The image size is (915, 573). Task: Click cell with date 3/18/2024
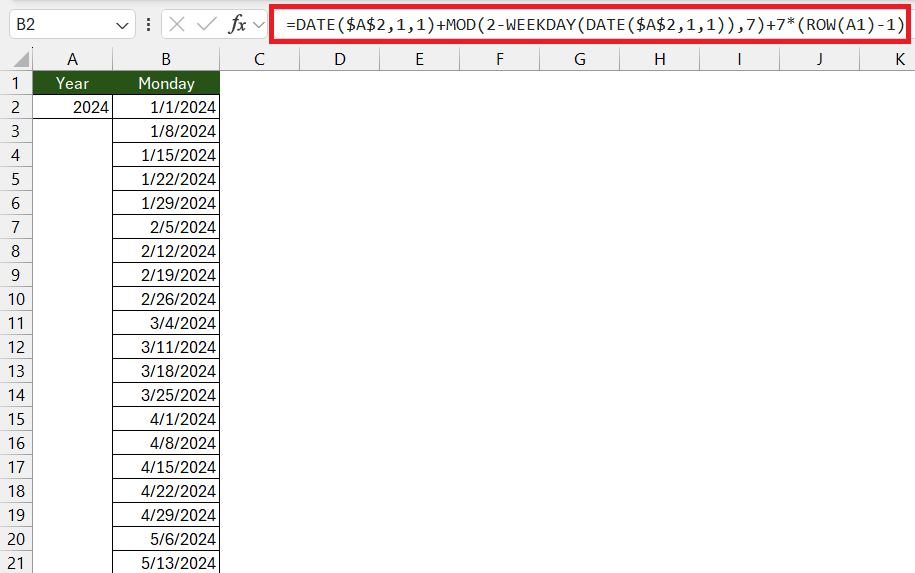[x=166, y=371]
